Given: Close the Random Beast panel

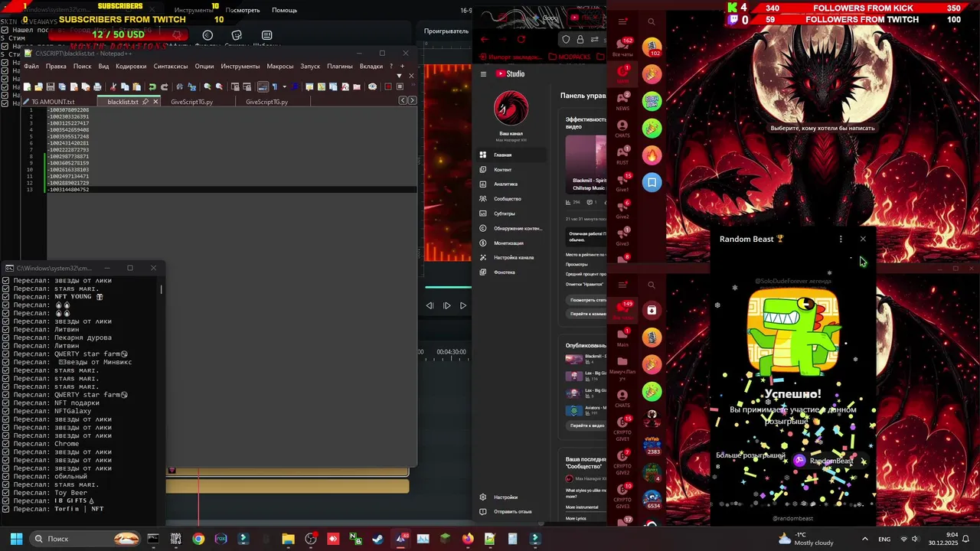Looking at the screenshot, I should [863, 239].
